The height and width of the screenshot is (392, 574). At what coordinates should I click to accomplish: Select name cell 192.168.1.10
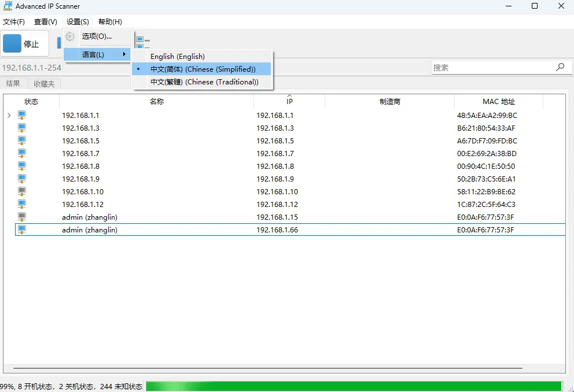83,191
